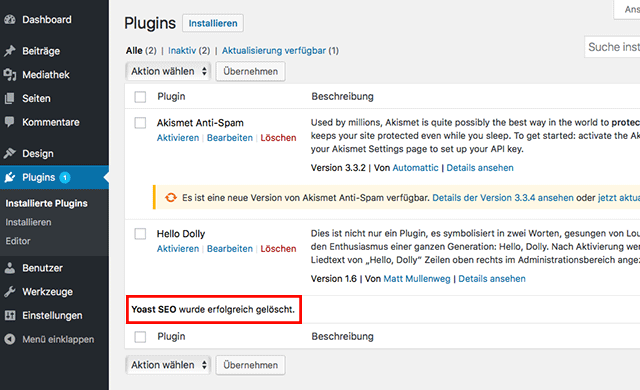This screenshot has height=390, width=640.
Task: Click the Seiten pages icon
Action: tap(10, 98)
